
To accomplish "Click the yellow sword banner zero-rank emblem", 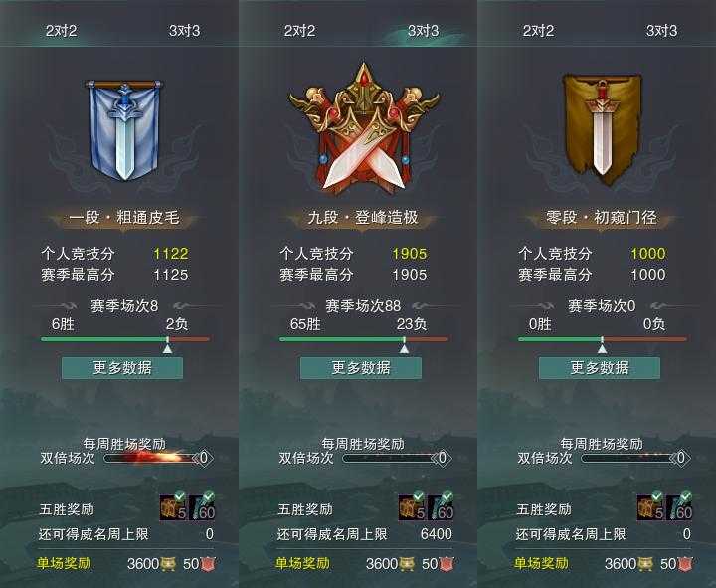I will coord(602,129).
